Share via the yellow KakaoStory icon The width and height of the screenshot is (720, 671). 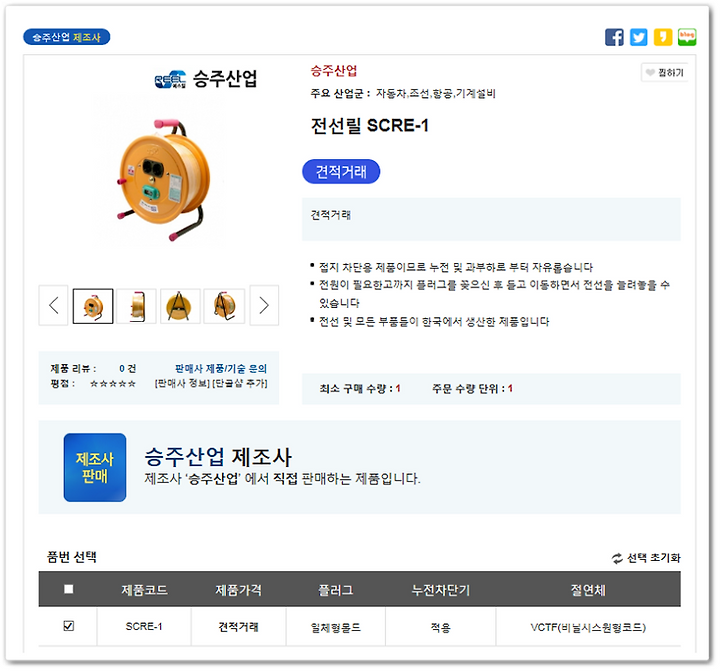(x=663, y=37)
